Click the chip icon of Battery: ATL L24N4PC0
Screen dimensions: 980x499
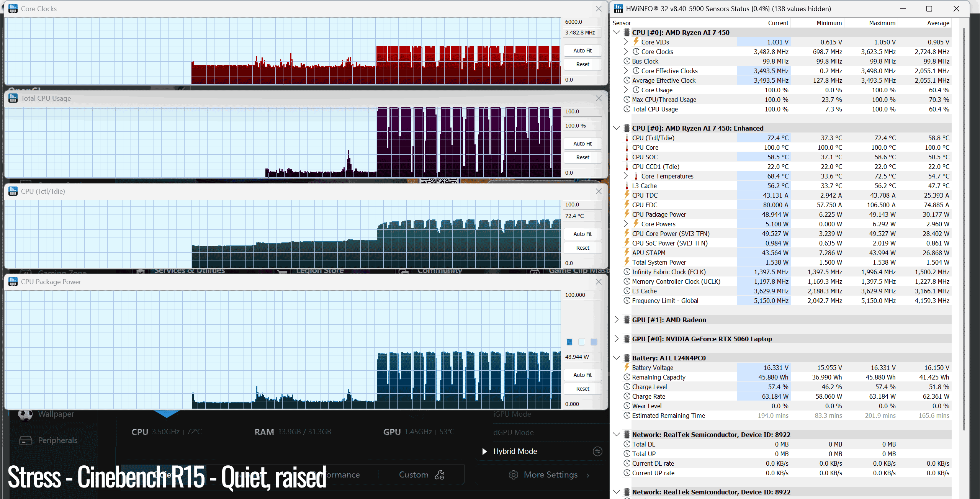click(627, 358)
